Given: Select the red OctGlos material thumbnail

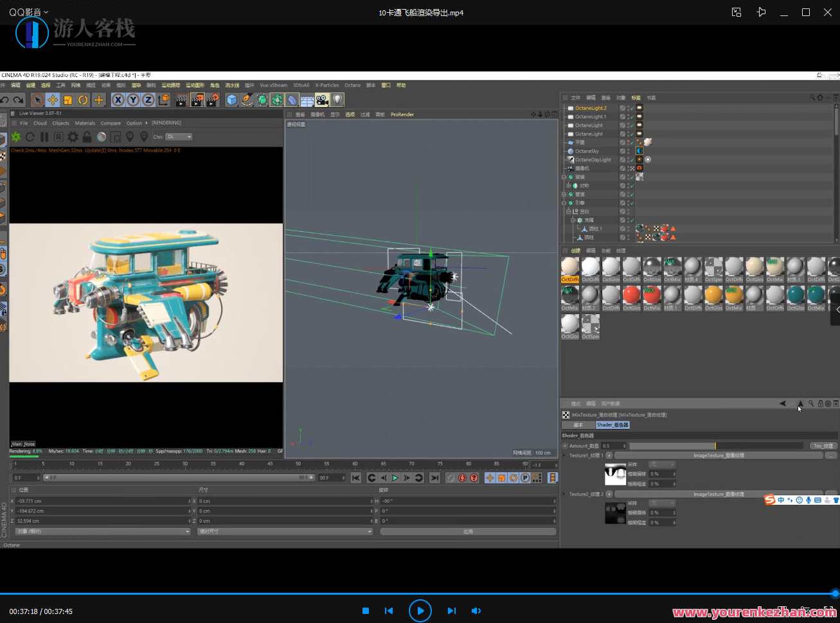Looking at the screenshot, I should tap(631, 295).
